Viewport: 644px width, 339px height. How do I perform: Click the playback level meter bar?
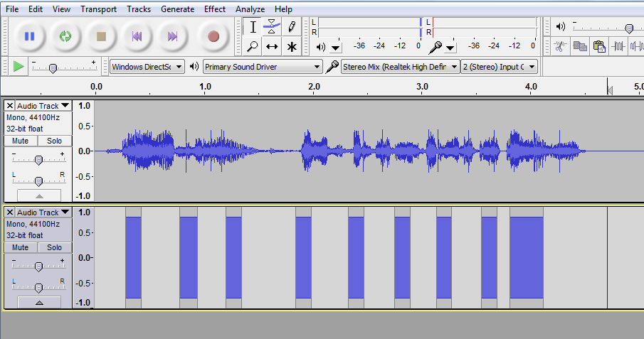coord(369,27)
